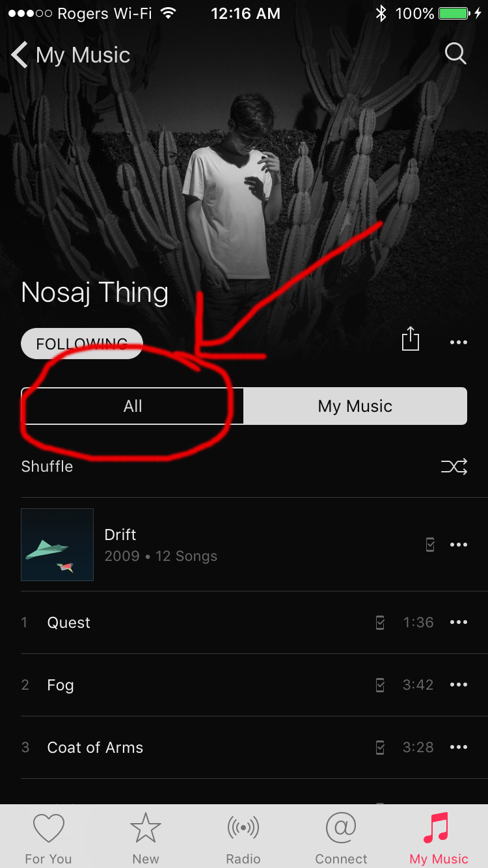The height and width of the screenshot is (868, 488).
Task: Play the song Quest
Action: point(69,623)
